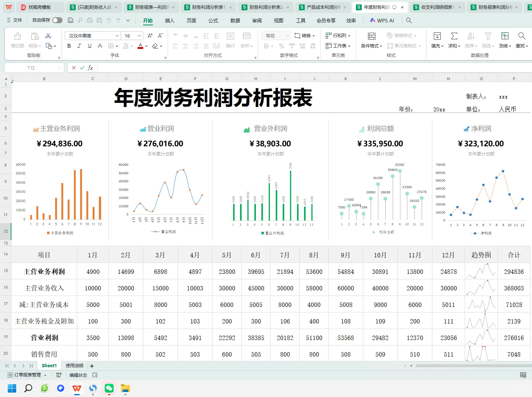Click the Underline formatting button

click(89, 46)
